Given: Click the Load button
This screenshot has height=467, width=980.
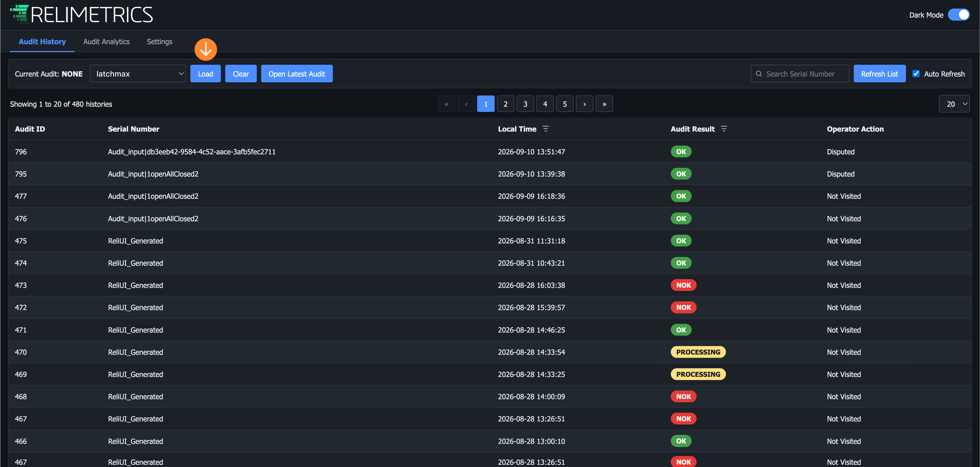Looking at the screenshot, I should [206, 74].
